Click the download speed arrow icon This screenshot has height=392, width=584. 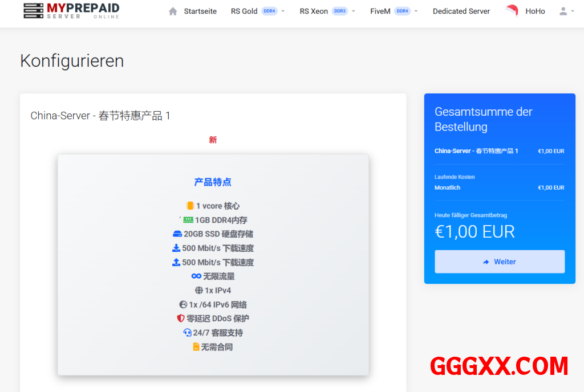coord(176,248)
